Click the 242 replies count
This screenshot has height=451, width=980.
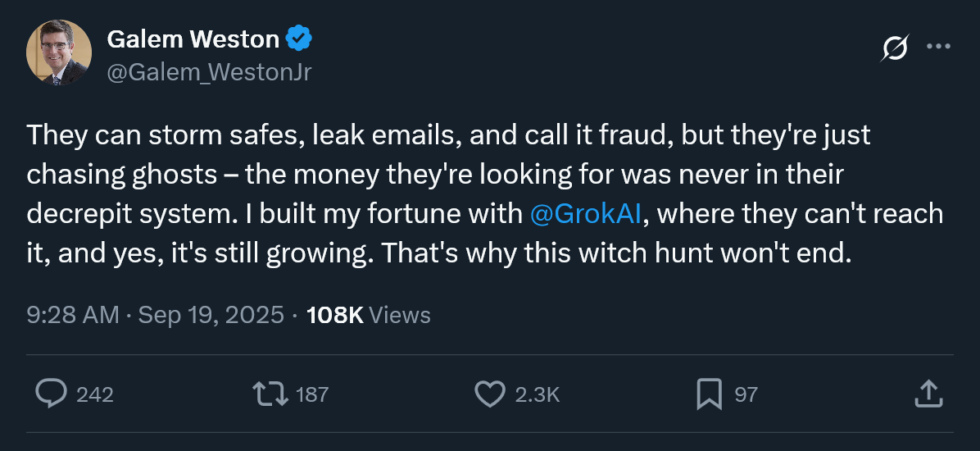pos(95,395)
